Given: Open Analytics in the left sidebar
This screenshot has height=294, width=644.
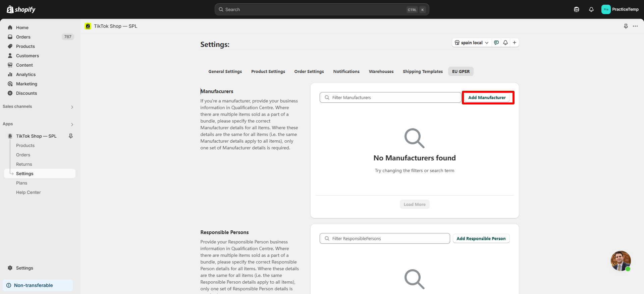Looking at the screenshot, I should pyautogui.click(x=26, y=74).
